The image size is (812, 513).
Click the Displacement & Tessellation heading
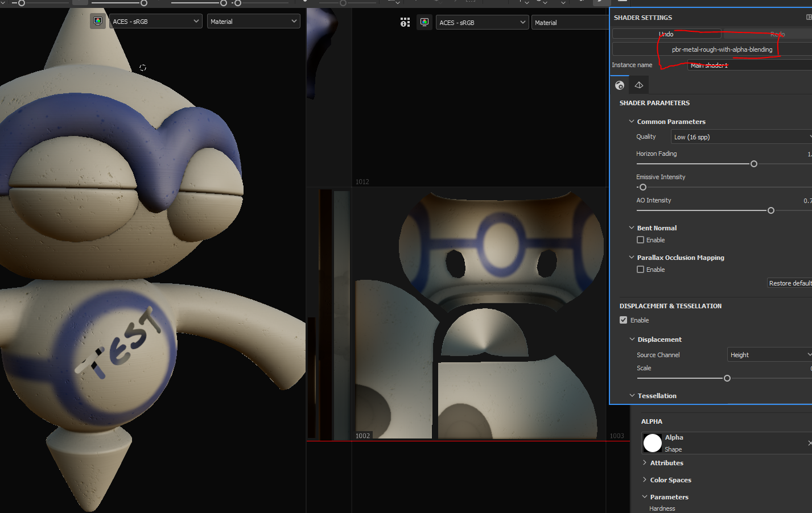pos(670,306)
